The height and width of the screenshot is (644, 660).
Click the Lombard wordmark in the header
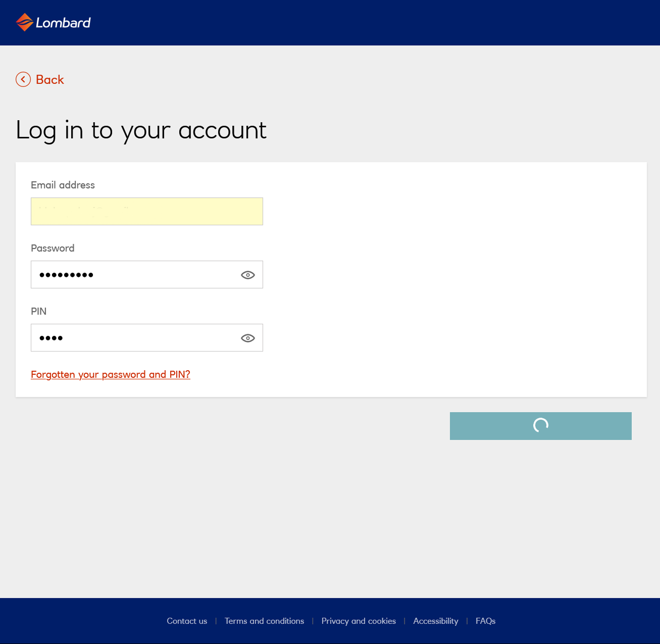(63, 23)
